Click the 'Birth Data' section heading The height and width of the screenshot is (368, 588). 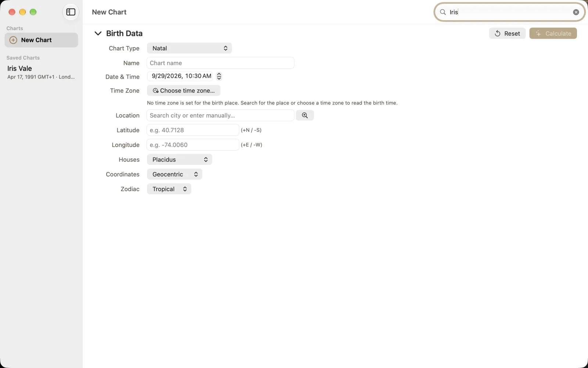click(124, 33)
